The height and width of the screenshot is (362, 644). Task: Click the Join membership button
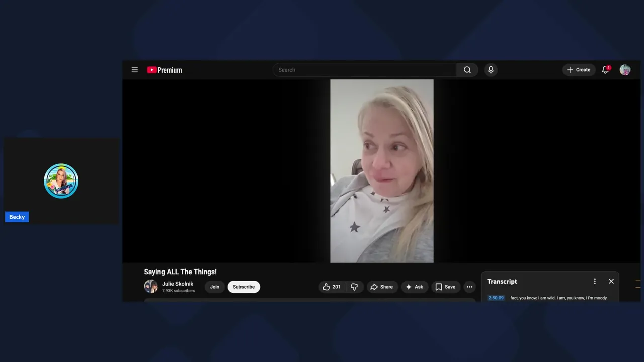[215, 287]
